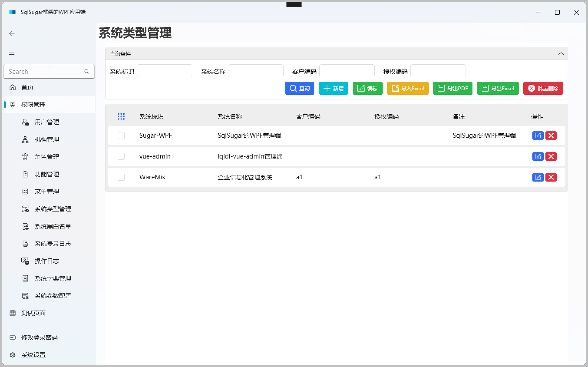Screen dimensions: 588x367
Task: Click the blue edit icon for WareMis row
Action: pyautogui.click(x=538, y=177)
